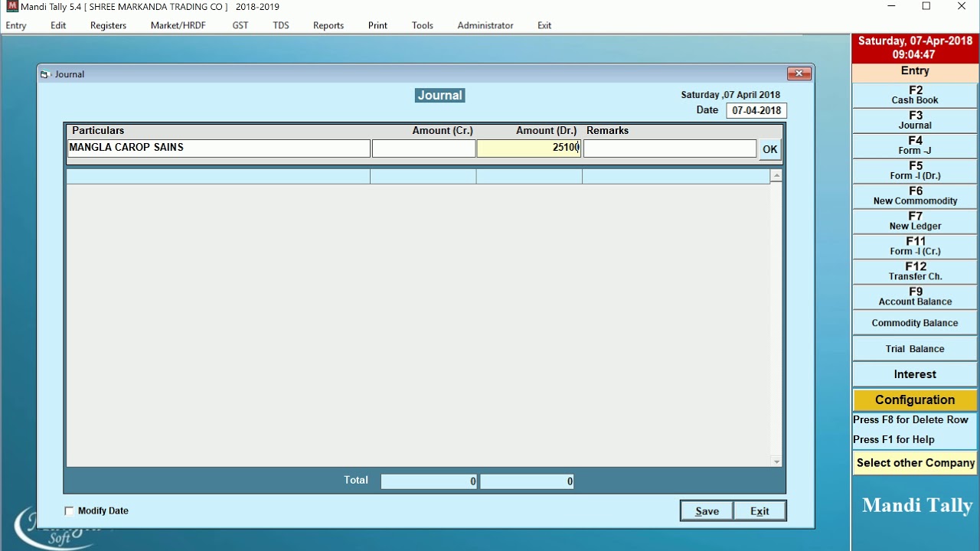Click the Remarks input field

point(670,148)
